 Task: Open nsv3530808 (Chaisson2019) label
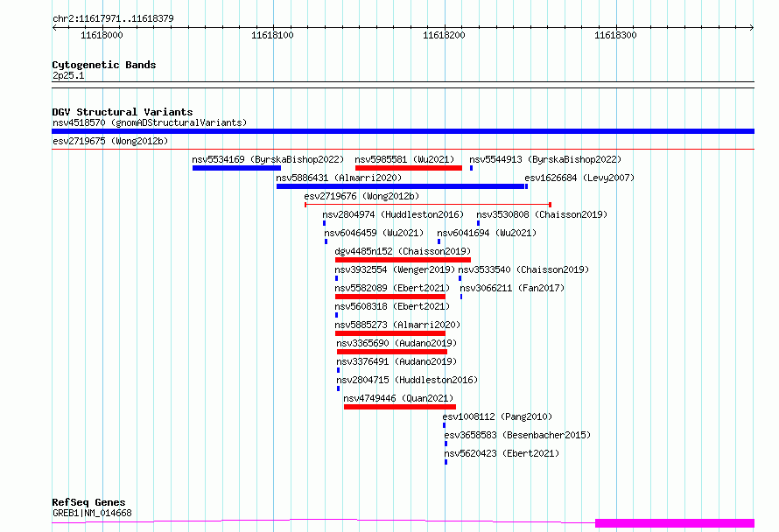tap(542, 214)
